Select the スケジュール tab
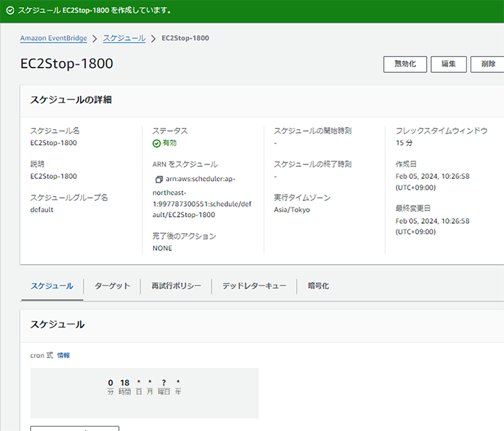The height and width of the screenshot is (431, 504). tap(52, 286)
